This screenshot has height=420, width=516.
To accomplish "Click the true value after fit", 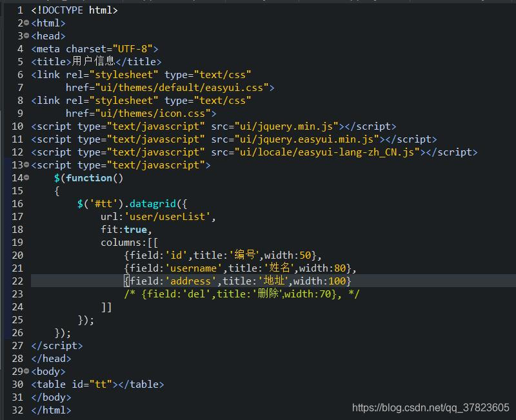I will (x=135, y=230).
